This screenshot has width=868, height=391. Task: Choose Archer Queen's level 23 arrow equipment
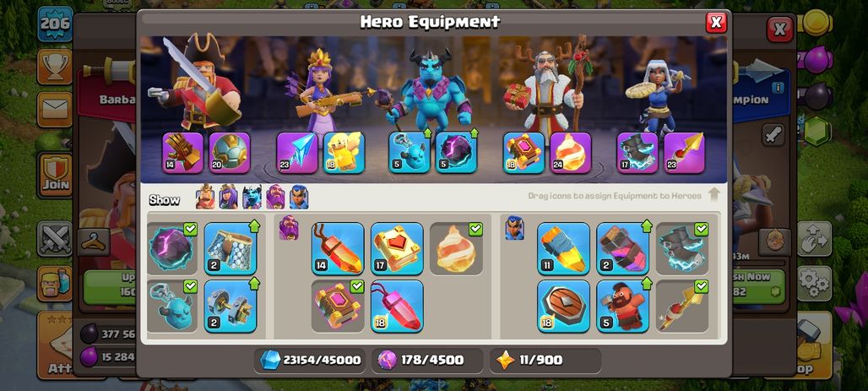[x=297, y=152]
